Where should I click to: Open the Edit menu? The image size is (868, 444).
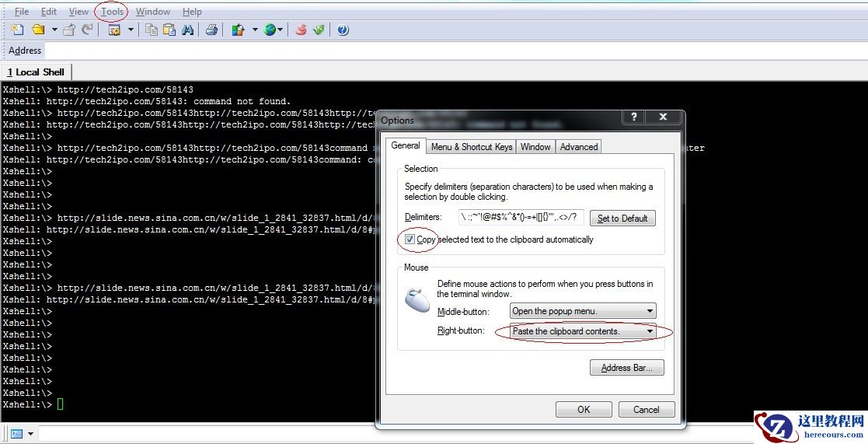pyautogui.click(x=49, y=12)
